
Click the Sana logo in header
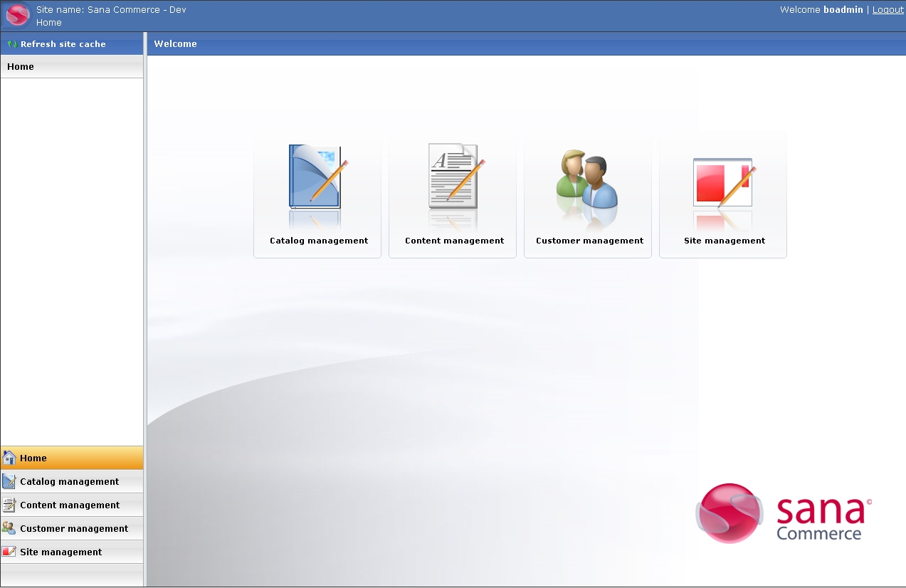(x=18, y=16)
